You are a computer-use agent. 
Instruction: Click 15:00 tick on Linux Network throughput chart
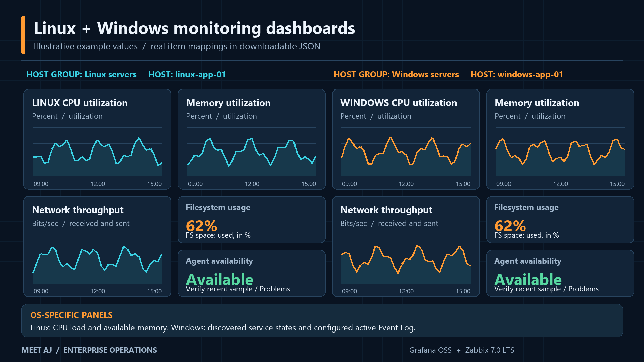click(x=154, y=291)
